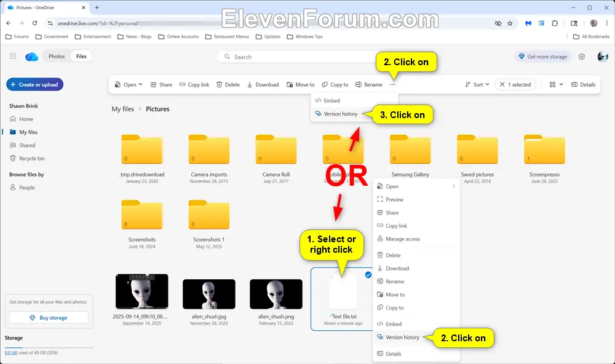Click Download in the command bar
Image resolution: width=615 pixels, height=364 pixels.
tap(263, 85)
